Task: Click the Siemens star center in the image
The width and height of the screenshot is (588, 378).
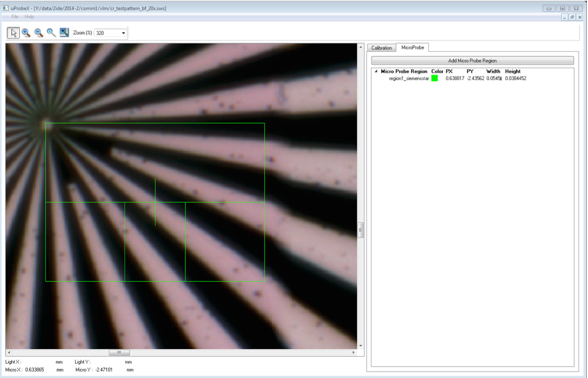Action: (47, 124)
